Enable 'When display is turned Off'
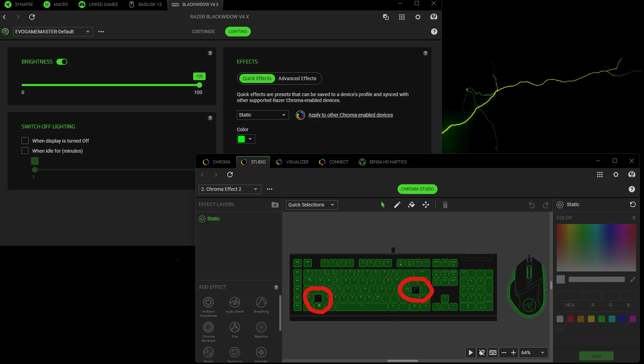The height and width of the screenshot is (364, 644). 25,141
